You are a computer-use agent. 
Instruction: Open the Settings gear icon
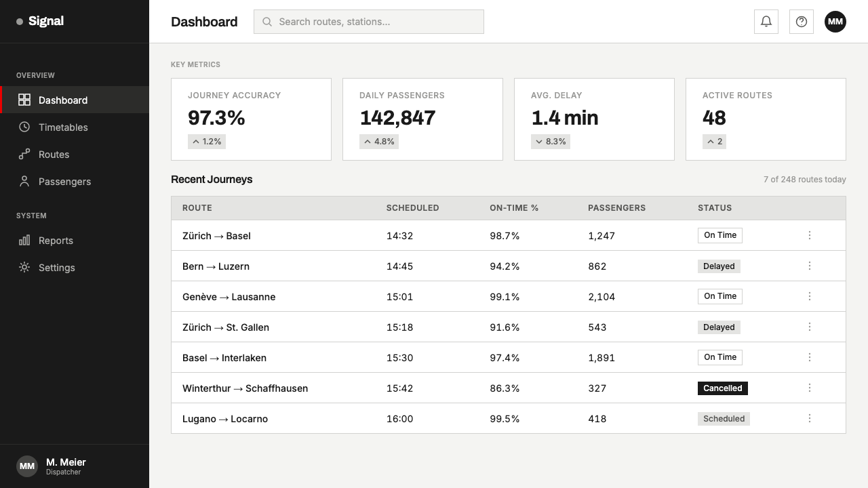pyautogui.click(x=24, y=267)
